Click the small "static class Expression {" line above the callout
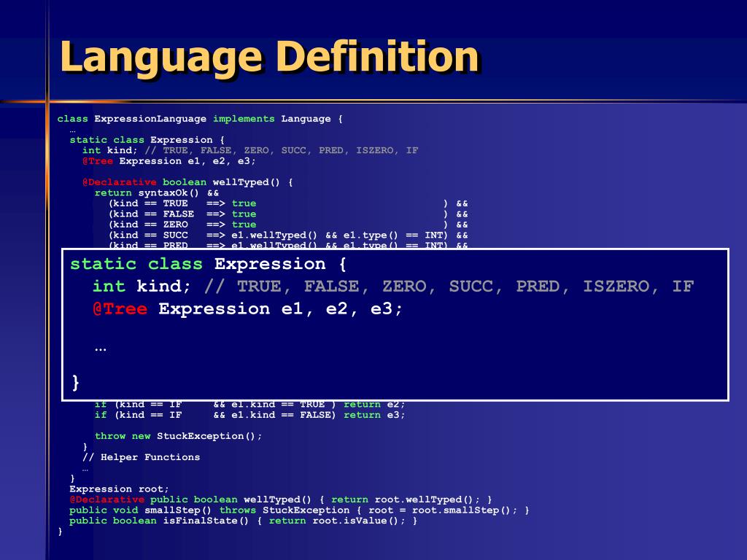This screenshot has width=747, height=560. 147,140
